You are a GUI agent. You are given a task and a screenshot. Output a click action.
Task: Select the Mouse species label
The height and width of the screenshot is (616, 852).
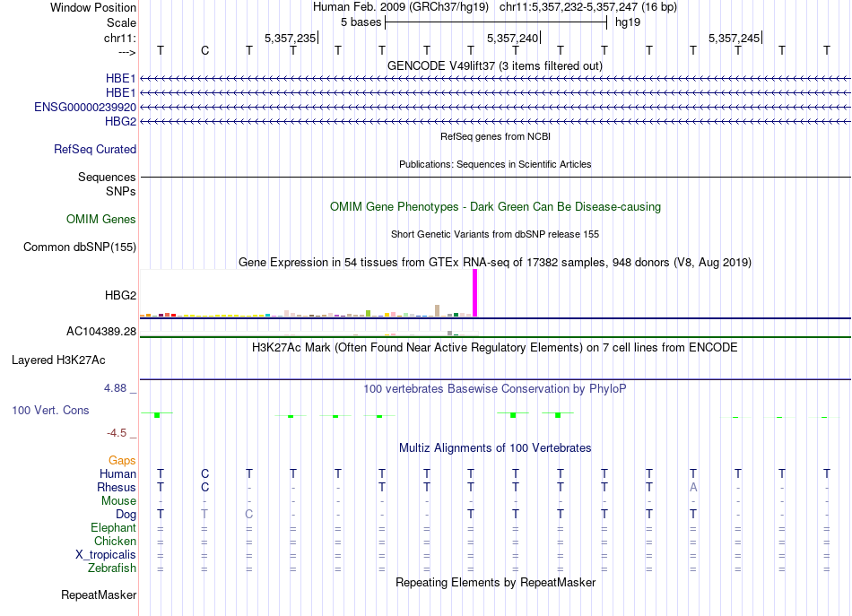pos(118,501)
